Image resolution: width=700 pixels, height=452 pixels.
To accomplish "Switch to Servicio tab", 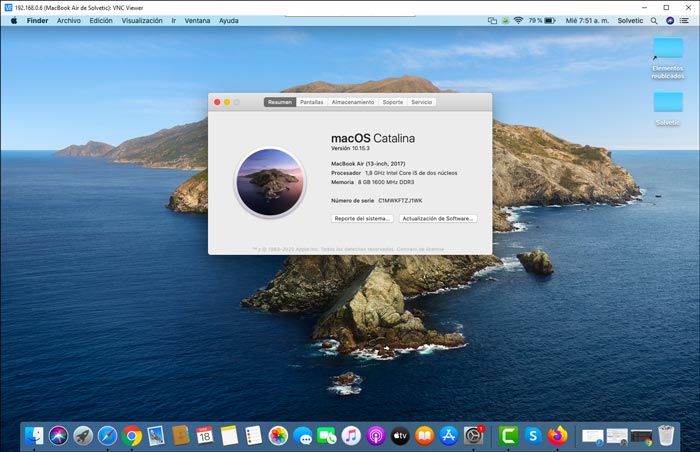I will point(421,102).
